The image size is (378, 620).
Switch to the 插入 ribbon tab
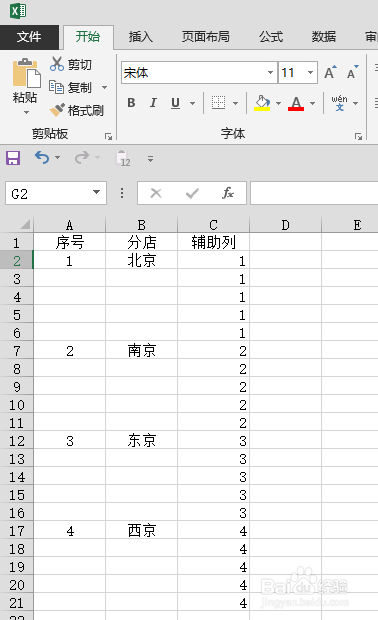coord(140,37)
